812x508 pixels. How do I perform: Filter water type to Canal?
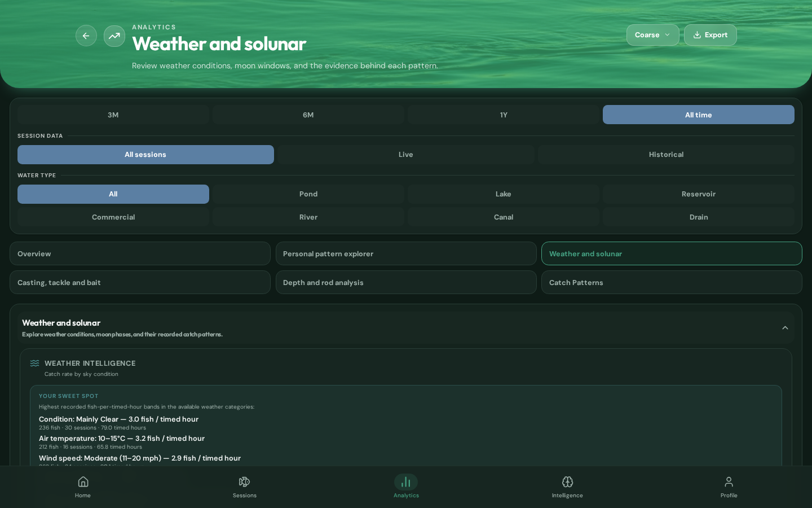(x=504, y=217)
